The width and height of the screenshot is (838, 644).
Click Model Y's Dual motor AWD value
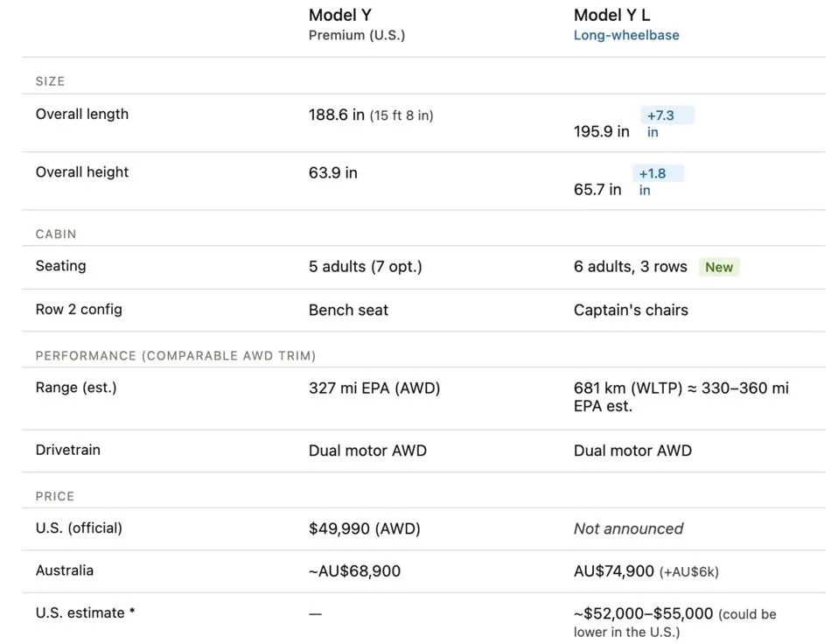click(367, 451)
